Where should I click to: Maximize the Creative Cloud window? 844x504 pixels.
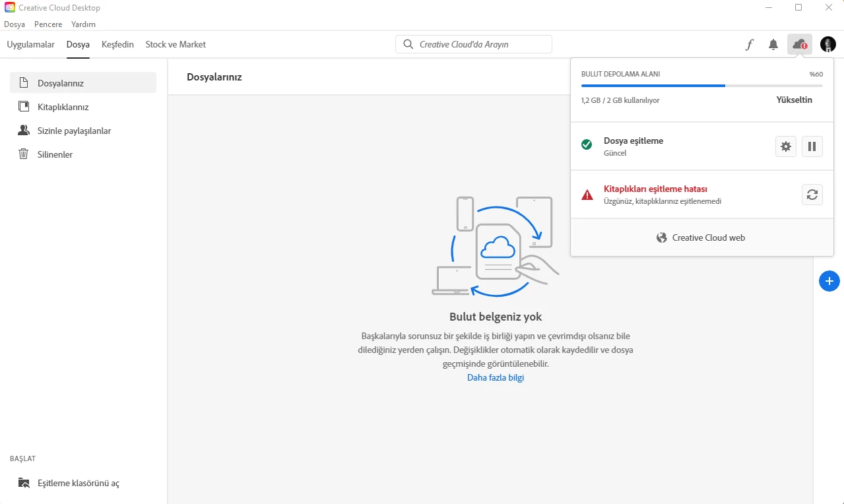tap(798, 7)
